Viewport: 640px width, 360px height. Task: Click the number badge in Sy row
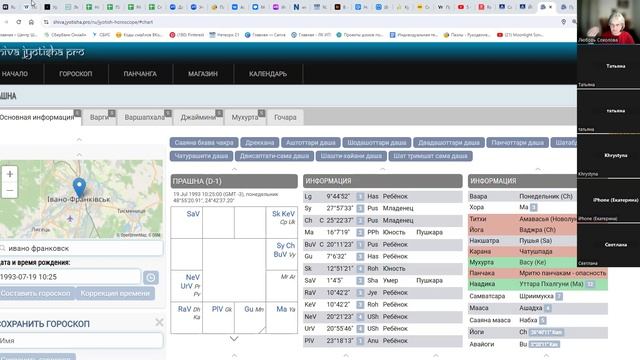click(360, 209)
